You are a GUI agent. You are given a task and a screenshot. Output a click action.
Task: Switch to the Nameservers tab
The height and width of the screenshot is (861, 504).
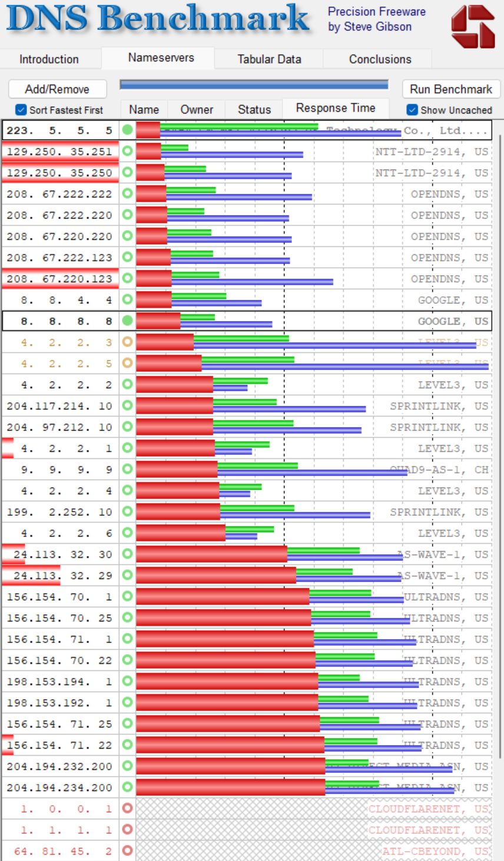coord(161,58)
